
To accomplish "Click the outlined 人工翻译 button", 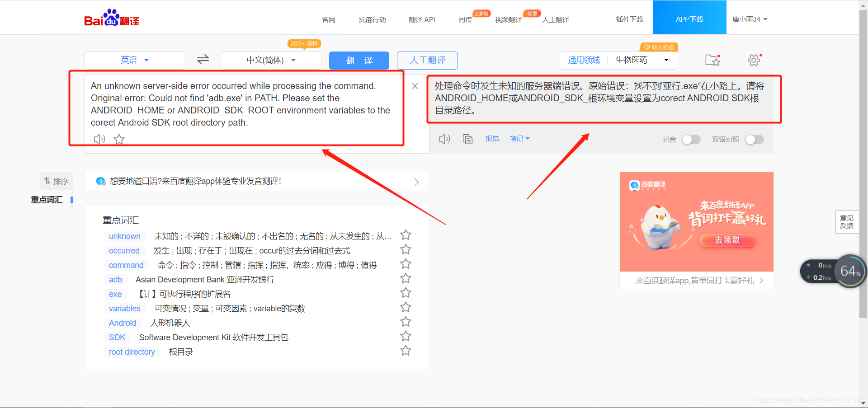I will 427,60.
